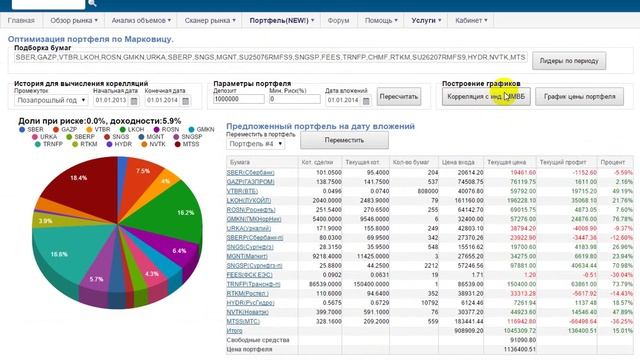This screenshot has width=640, height=360.
Task: Click Процент column header
Action: tap(612, 162)
